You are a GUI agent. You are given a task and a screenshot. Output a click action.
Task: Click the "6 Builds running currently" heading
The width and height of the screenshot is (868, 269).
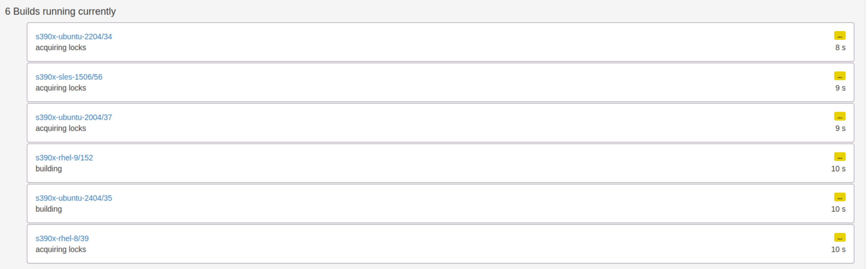(60, 12)
